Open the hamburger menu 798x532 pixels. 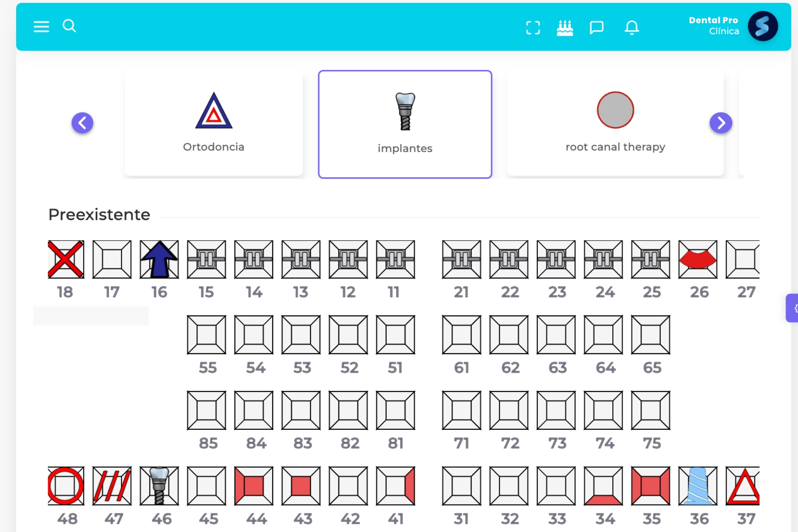41,27
